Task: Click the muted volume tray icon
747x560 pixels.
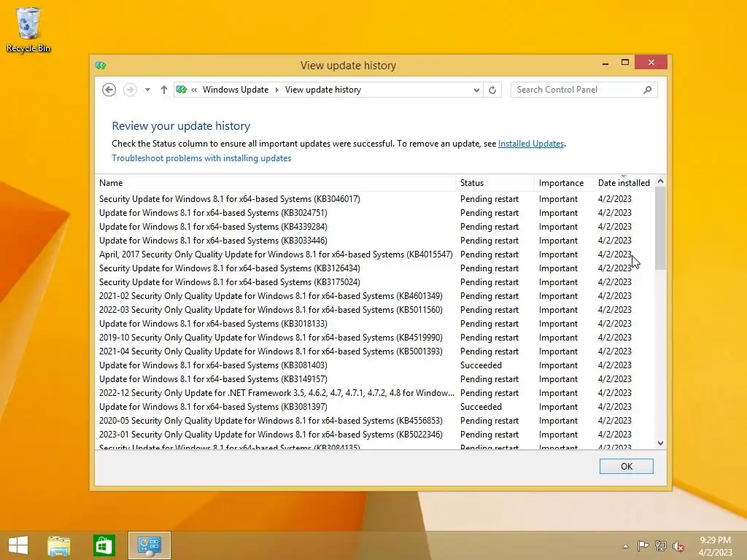Action: [x=678, y=546]
